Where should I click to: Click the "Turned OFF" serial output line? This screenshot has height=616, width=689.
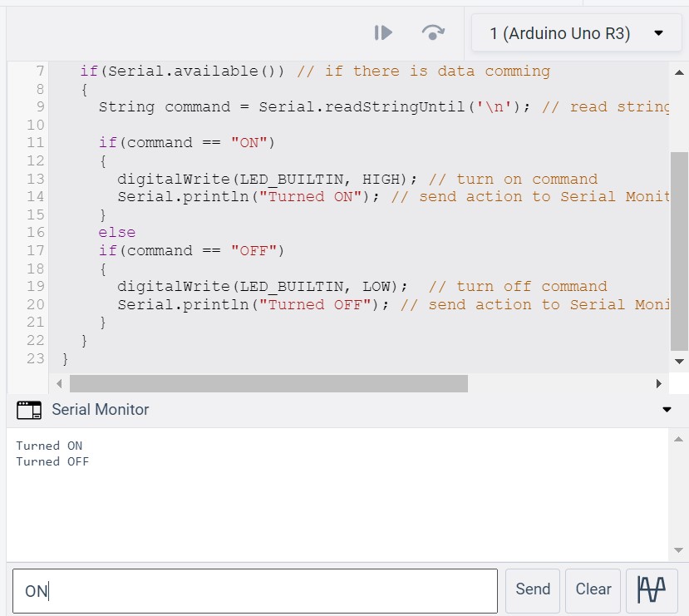click(52, 461)
